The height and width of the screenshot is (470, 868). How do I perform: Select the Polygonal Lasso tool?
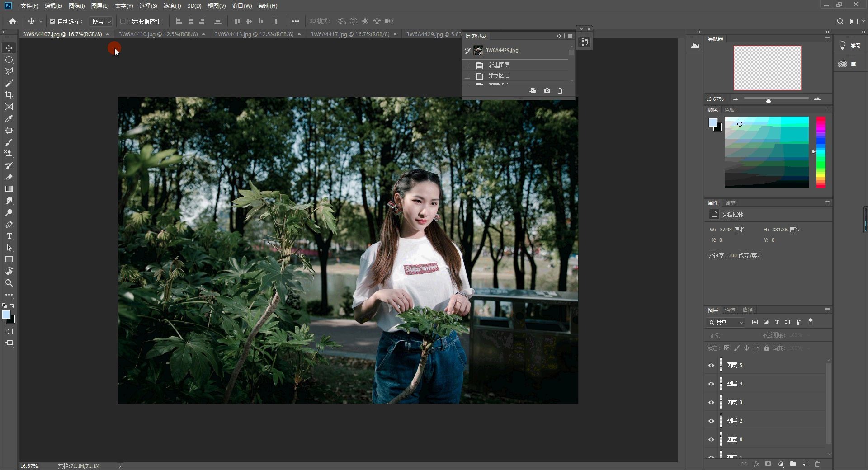pyautogui.click(x=9, y=71)
